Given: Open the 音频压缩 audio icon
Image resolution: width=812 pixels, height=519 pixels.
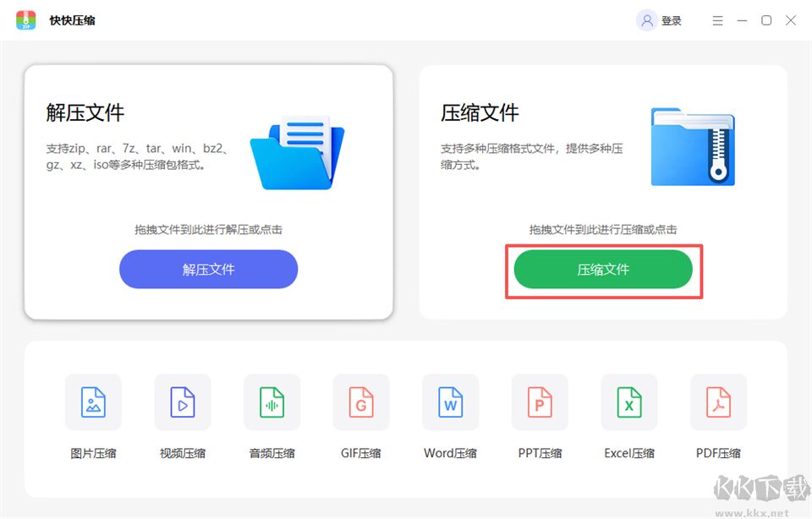Looking at the screenshot, I should (x=272, y=402).
